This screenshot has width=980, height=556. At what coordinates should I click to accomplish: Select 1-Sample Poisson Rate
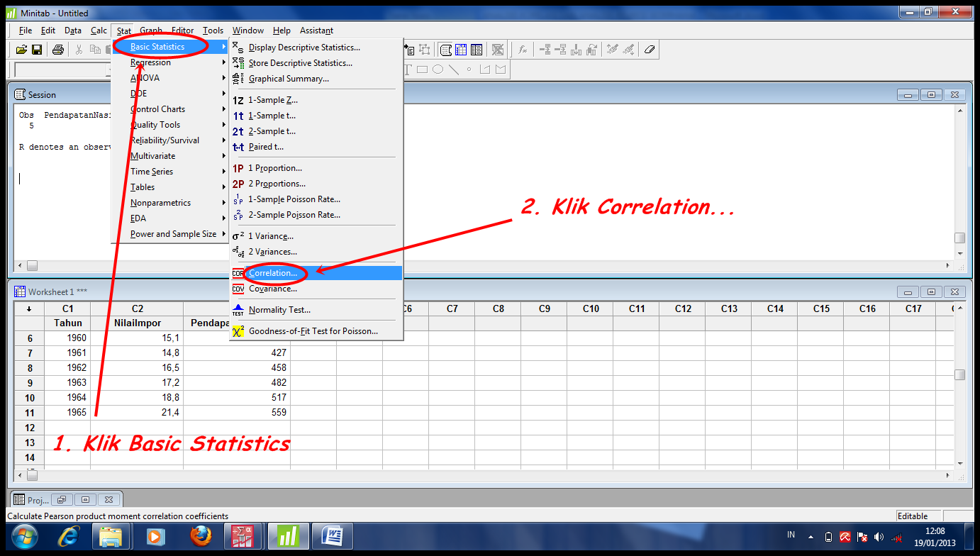tap(316, 199)
